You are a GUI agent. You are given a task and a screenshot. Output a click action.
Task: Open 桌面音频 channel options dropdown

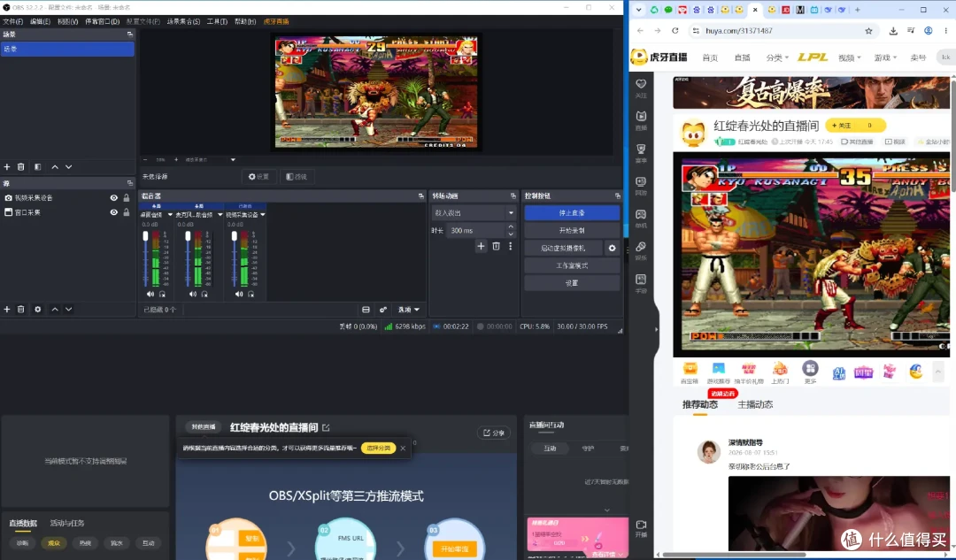[170, 215]
